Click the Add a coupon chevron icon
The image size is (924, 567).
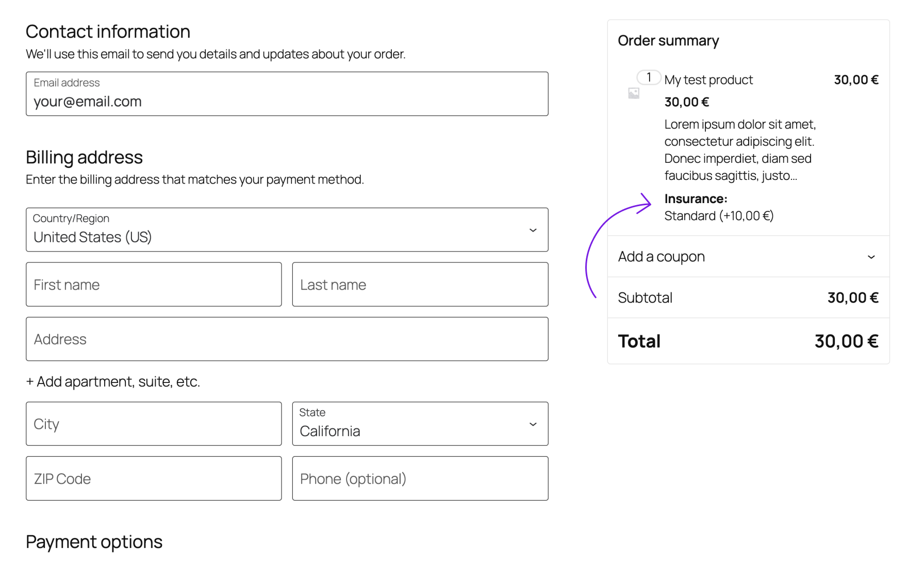(x=872, y=256)
